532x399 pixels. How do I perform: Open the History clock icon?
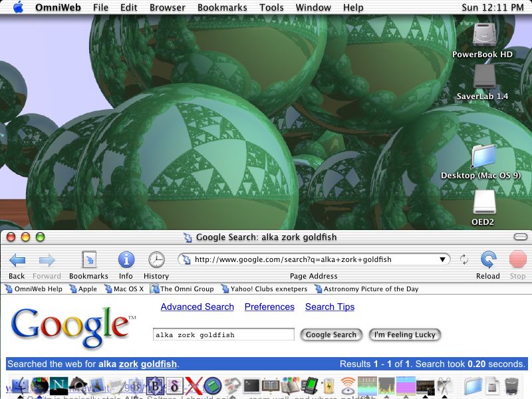156,260
